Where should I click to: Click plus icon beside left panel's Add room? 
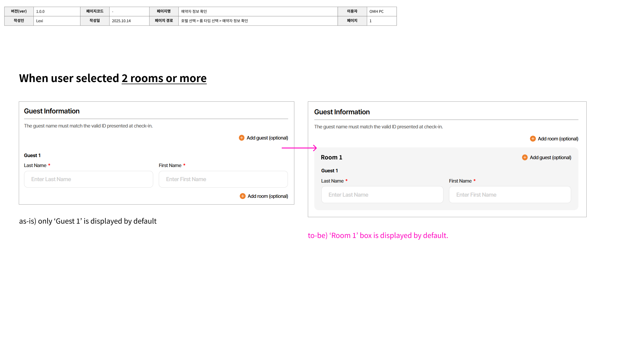tap(242, 196)
